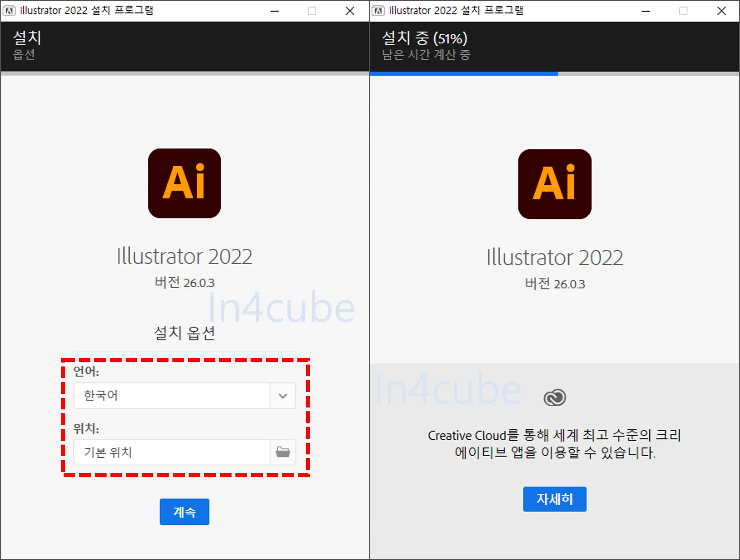
Task: Close the left installer options window
Action: 350,11
